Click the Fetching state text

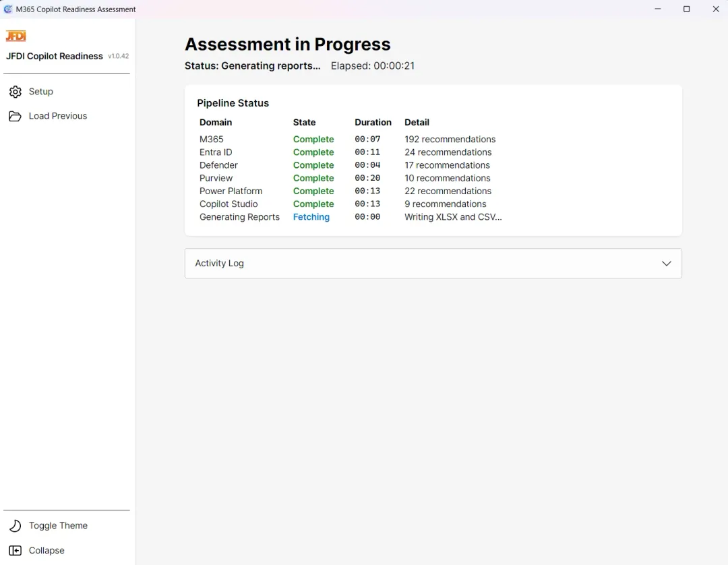[x=311, y=217]
